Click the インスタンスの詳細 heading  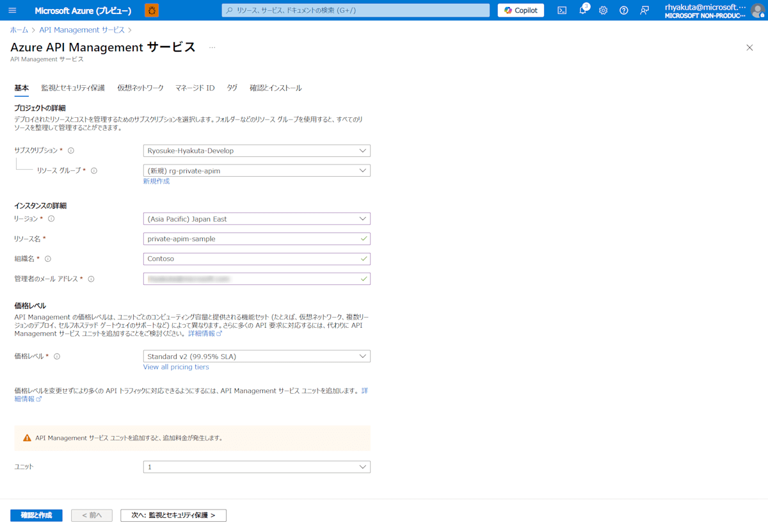(x=40, y=206)
